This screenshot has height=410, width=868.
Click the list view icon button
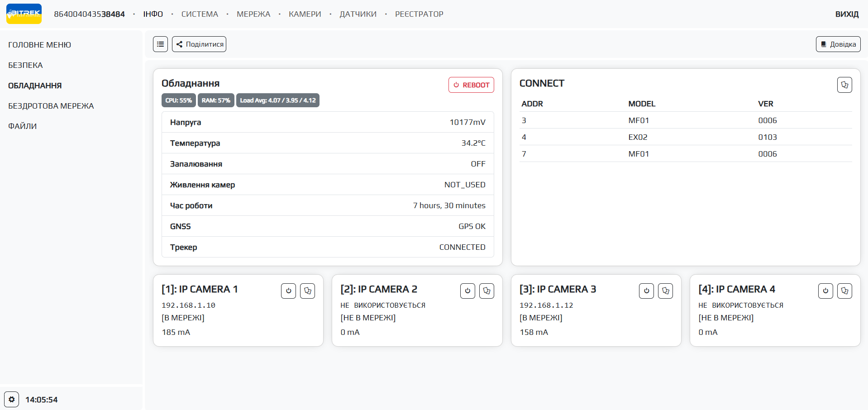pyautogui.click(x=160, y=44)
